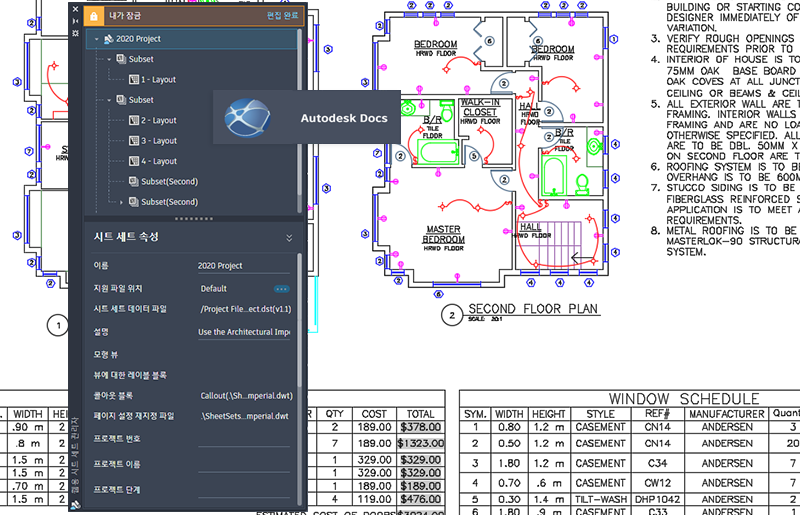Click the 이름 field with 2020 Project
This screenshot has width=800, height=515.
tap(243, 266)
